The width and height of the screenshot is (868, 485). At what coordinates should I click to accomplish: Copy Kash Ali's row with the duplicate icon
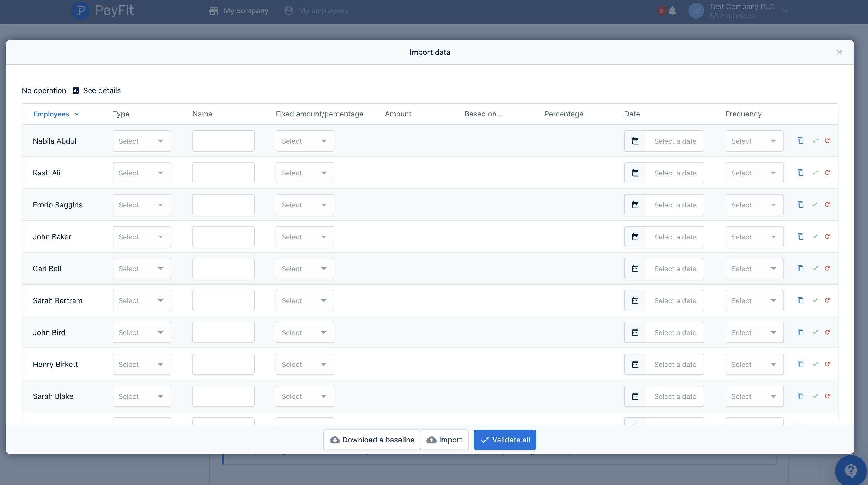click(x=800, y=173)
